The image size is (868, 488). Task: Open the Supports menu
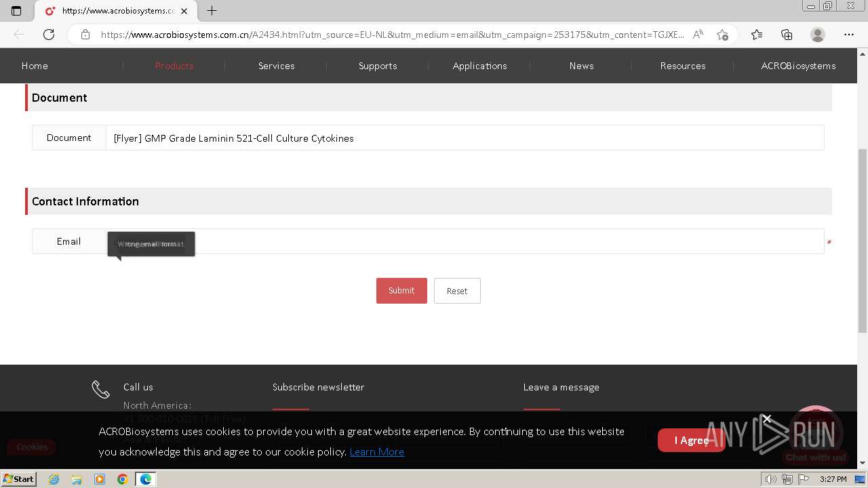(378, 66)
